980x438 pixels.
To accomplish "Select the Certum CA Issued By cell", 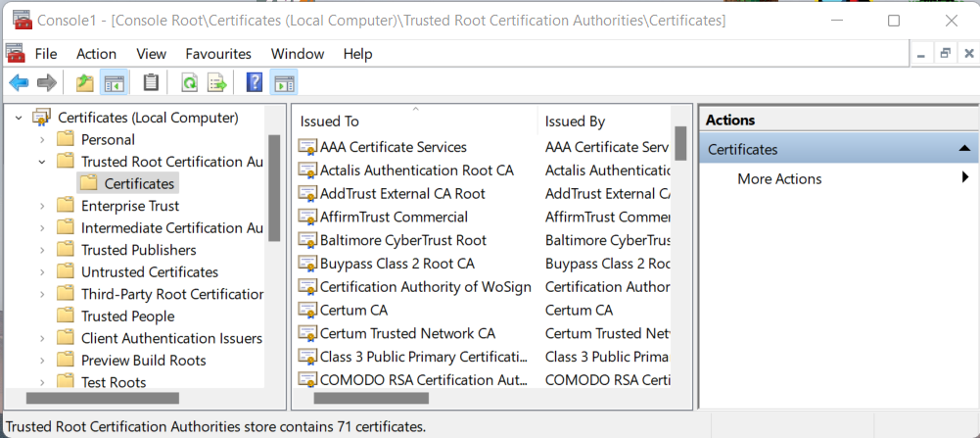I will (579, 310).
